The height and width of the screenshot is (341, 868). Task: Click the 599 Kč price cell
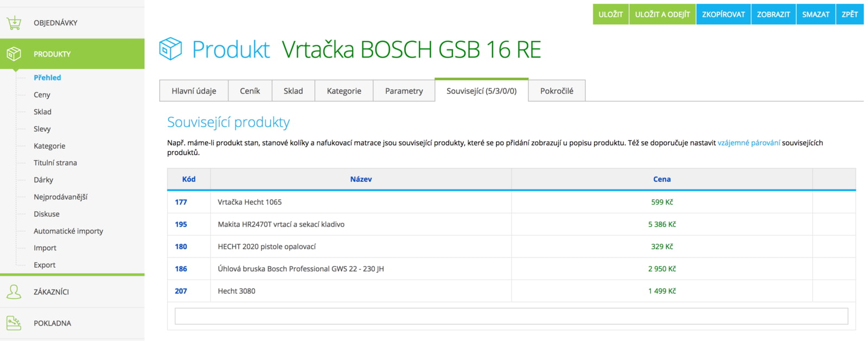tap(662, 202)
